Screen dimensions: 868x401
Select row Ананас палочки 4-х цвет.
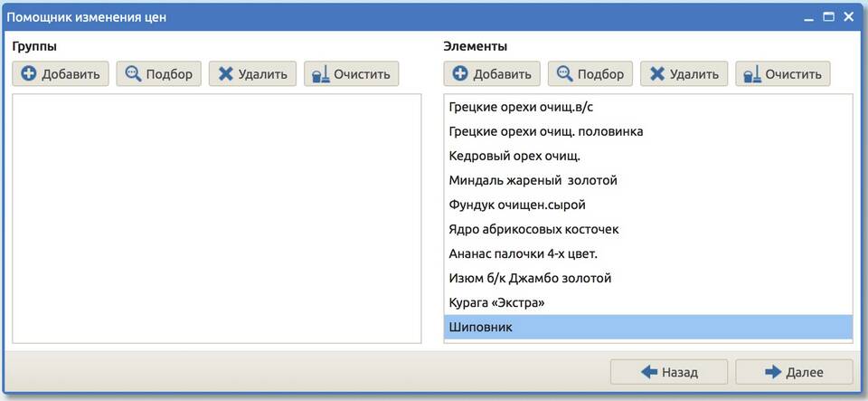648,253
